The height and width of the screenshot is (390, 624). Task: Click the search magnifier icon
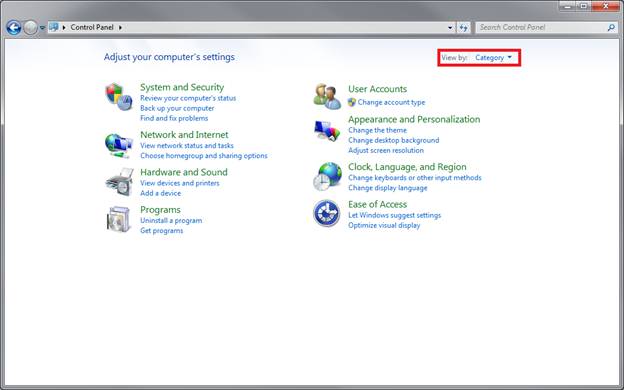pos(611,27)
